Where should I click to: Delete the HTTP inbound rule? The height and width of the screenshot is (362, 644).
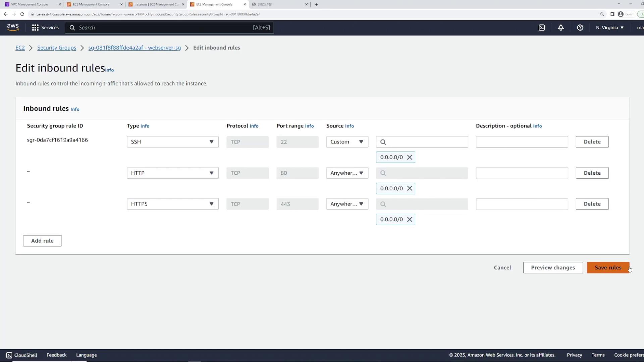click(x=592, y=173)
